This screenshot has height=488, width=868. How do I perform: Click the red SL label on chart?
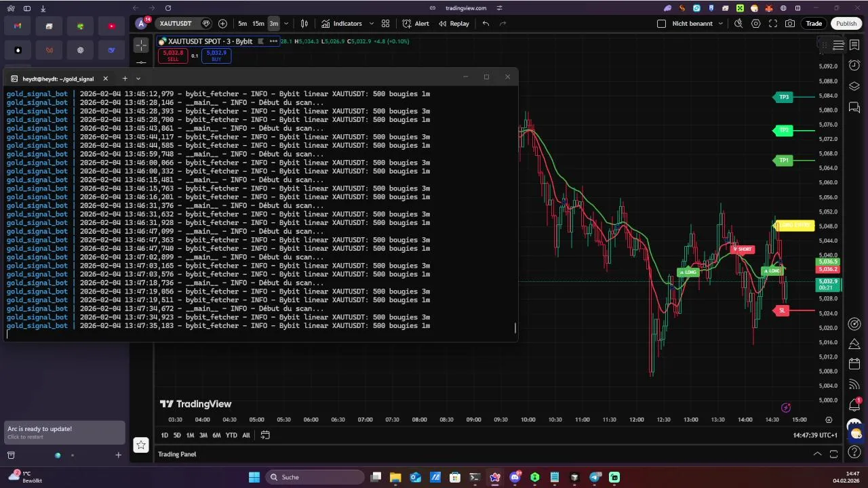coord(782,310)
